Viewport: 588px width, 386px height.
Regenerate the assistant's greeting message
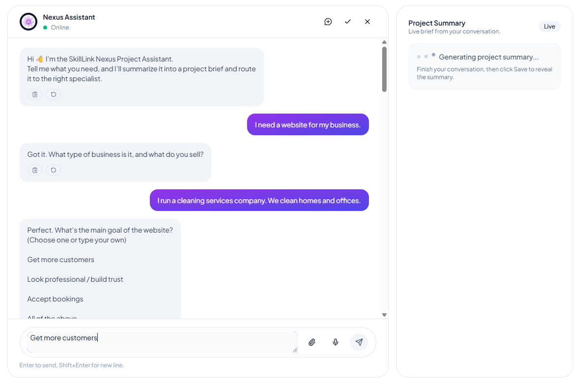(x=53, y=94)
